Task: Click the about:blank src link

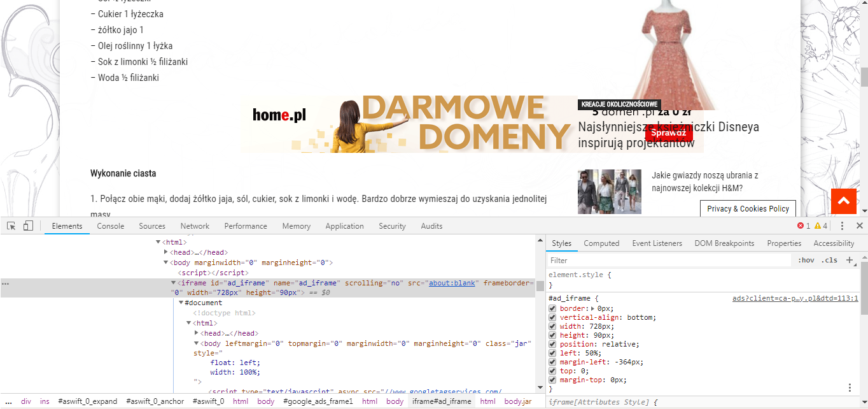Action: pyautogui.click(x=452, y=283)
